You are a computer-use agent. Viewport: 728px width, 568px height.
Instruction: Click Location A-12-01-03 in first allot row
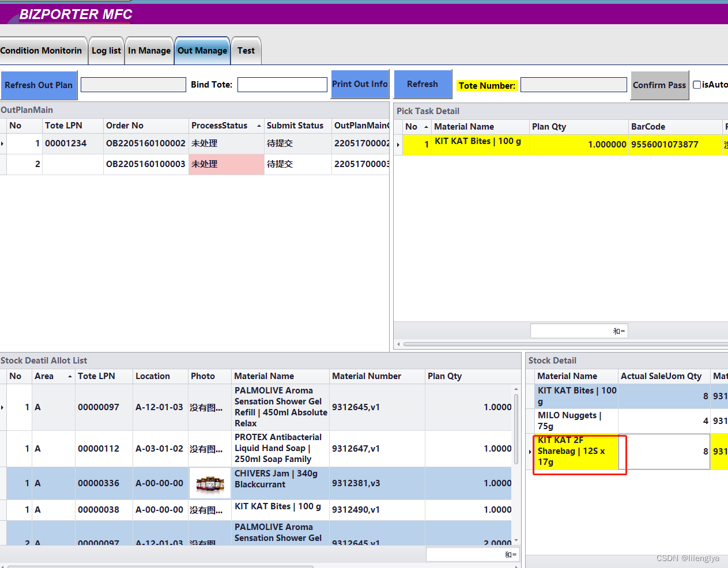pos(160,407)
